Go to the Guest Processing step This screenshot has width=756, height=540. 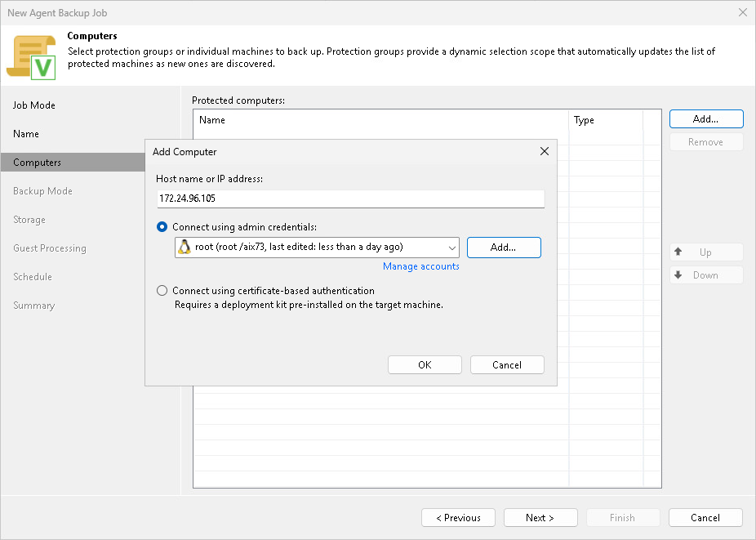point(50,248)
